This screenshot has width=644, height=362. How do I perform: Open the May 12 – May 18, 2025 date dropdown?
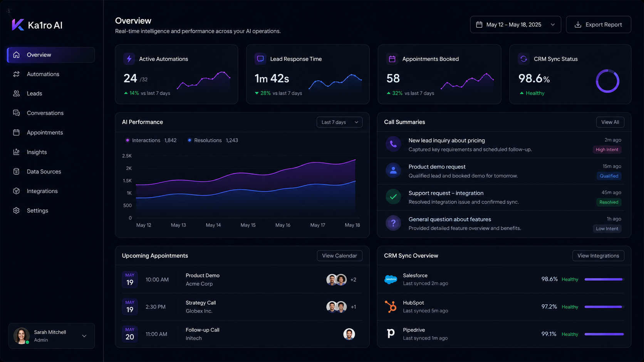coord(515,25)
